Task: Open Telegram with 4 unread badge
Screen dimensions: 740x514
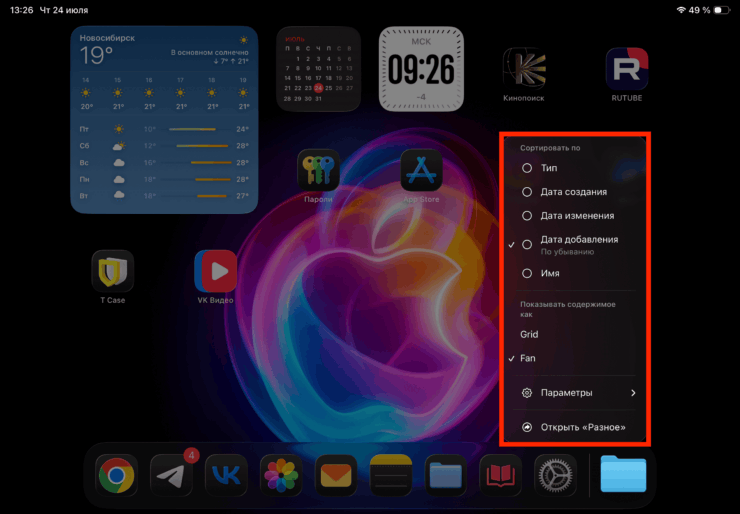Action: point(172,475)
